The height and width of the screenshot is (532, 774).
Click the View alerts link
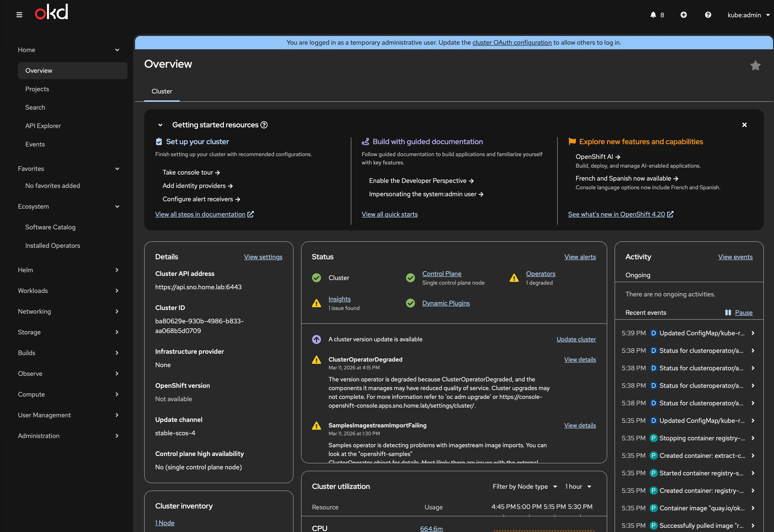point(580,257)
